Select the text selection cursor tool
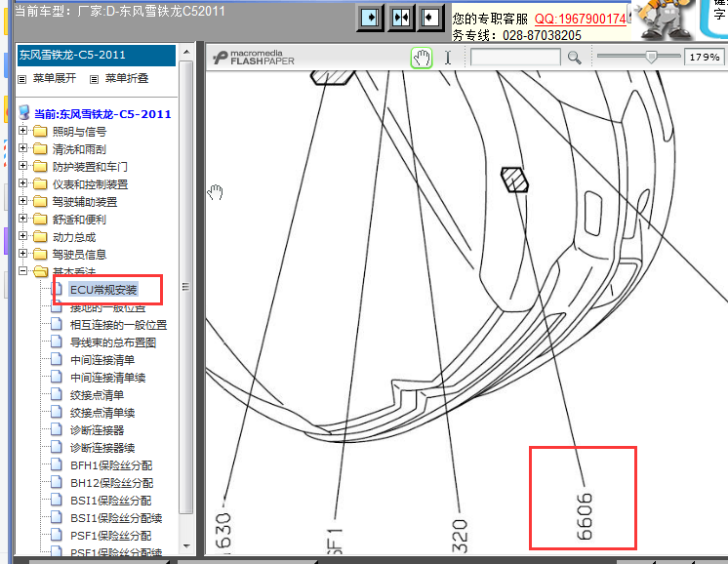This screenshot has width=728, height=564. click(x=448, y=58)
